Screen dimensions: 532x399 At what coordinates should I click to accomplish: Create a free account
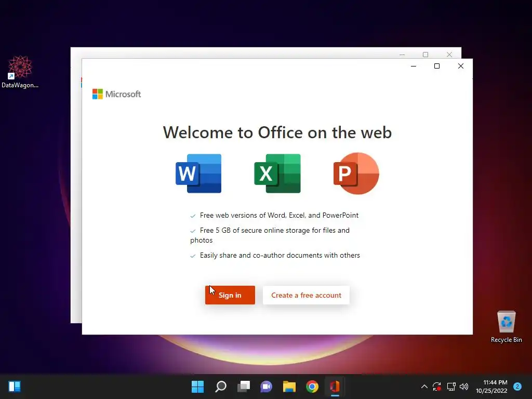point(306,295)
